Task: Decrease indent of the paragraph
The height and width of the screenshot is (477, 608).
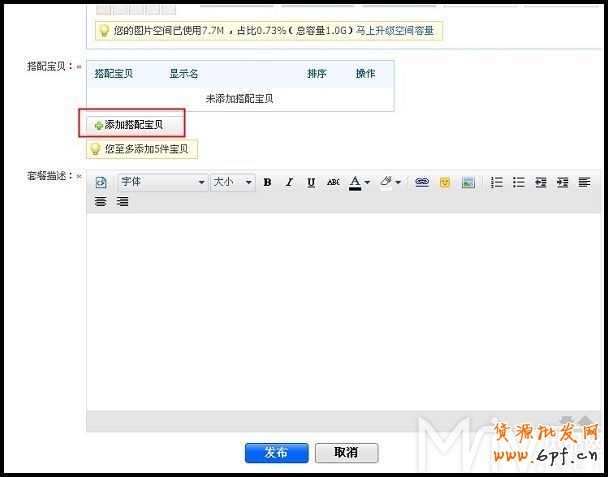Action: 541,183
